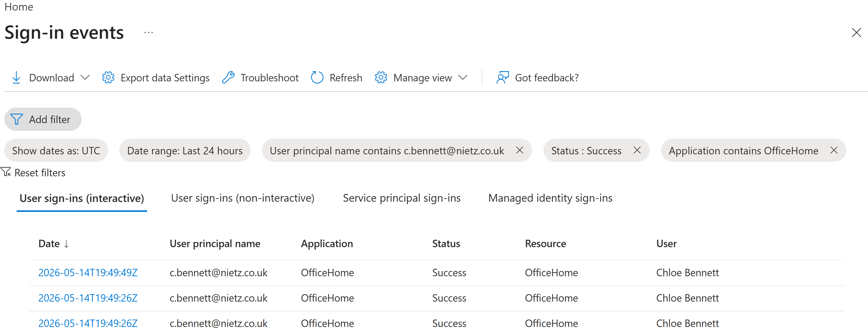
Task: Click OfficeHome Resource cell in the 19:49:49Z row
Action: pyautogui.click(x=551, y=273)
